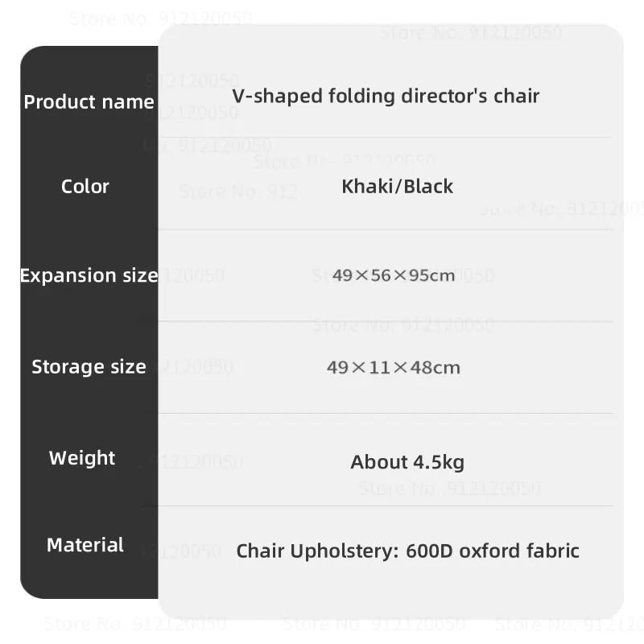Click the Weight label
Image resolution: width=644 pixels, height=644 pixels.
coord(82,458)
